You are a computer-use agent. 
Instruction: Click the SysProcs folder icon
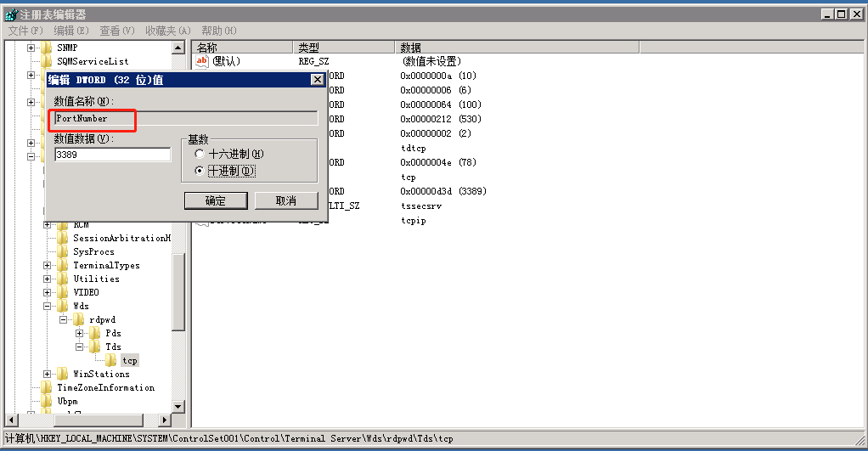tap(63, 251)
